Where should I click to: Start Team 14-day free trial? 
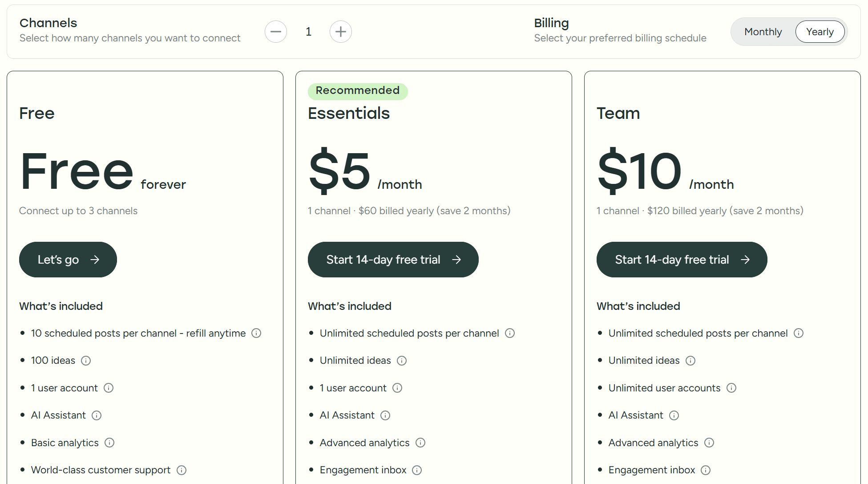[x=682, y=260]
